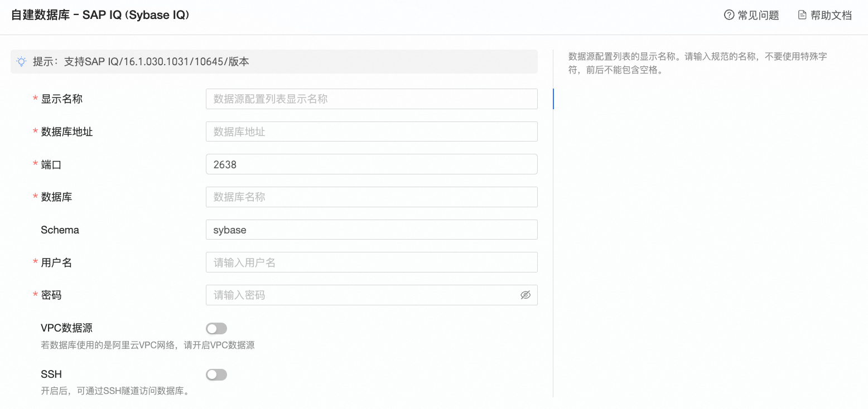
Task: Click the question mark FAQ icon
Action: (x=729, y=15)
